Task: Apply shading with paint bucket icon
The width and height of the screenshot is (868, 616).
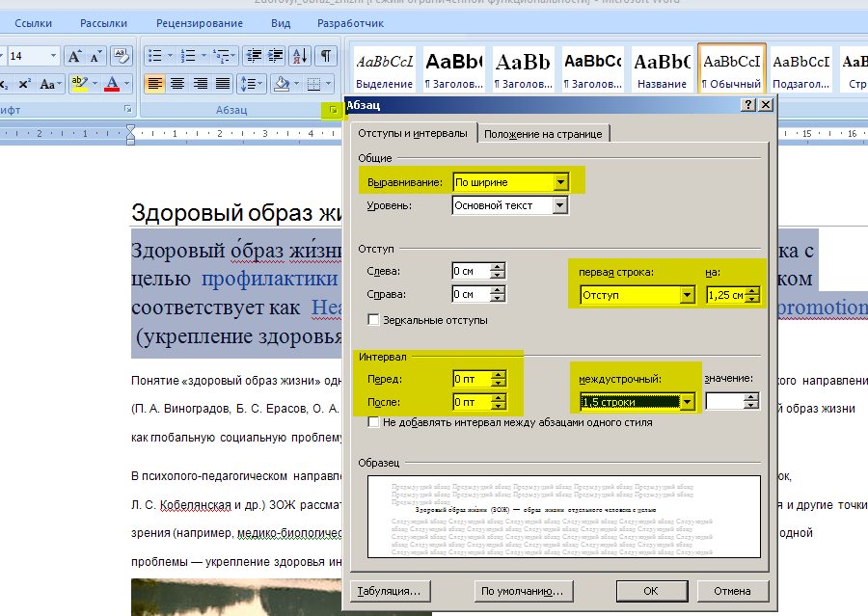Action: [x=283, y=84]
